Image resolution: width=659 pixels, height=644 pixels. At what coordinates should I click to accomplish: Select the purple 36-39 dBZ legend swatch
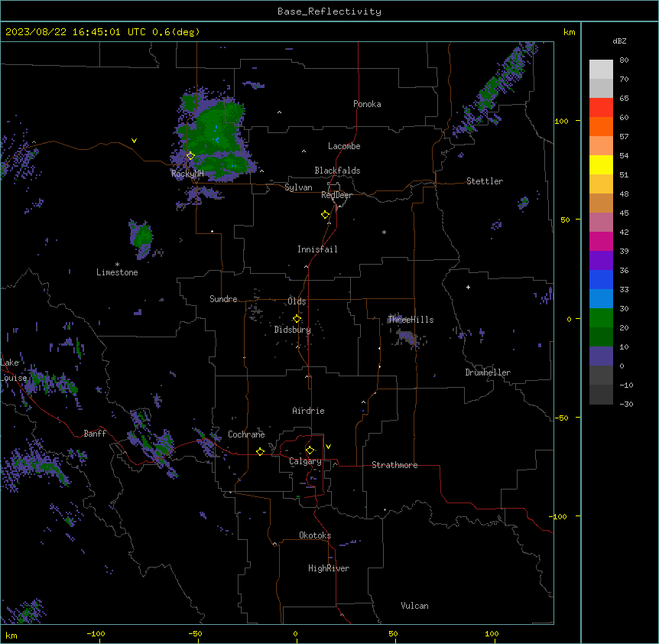coord(601,261)
